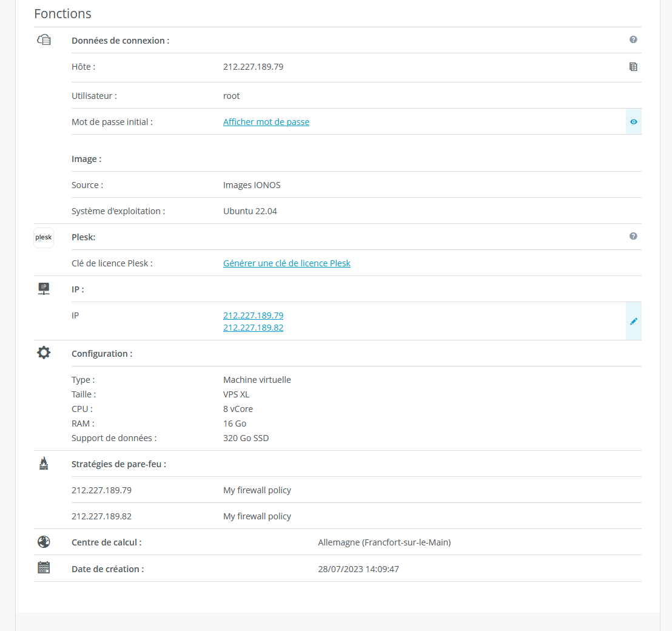Click the Mot de passe initial label

click(x=112, y=122)
